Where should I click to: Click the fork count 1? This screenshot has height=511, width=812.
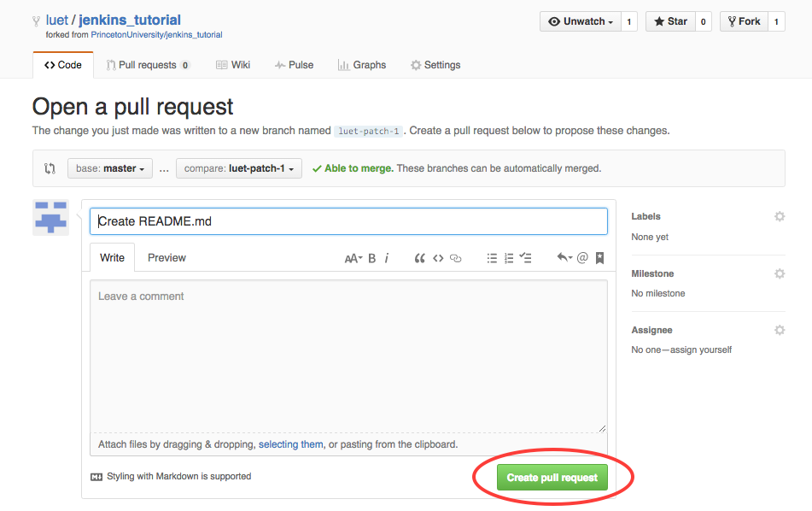click(776, 21)
